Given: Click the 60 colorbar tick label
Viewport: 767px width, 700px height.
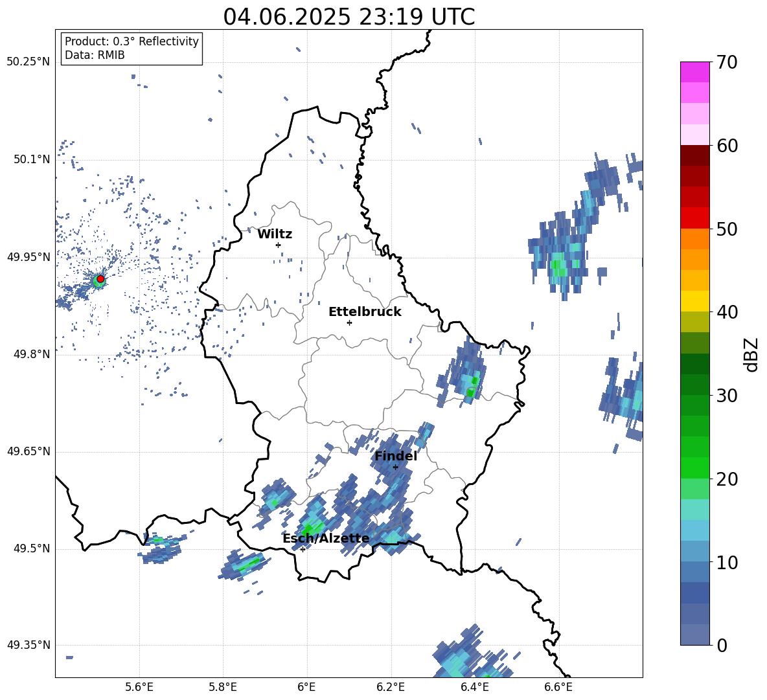Looking at the screenshot, I should 726,146.
